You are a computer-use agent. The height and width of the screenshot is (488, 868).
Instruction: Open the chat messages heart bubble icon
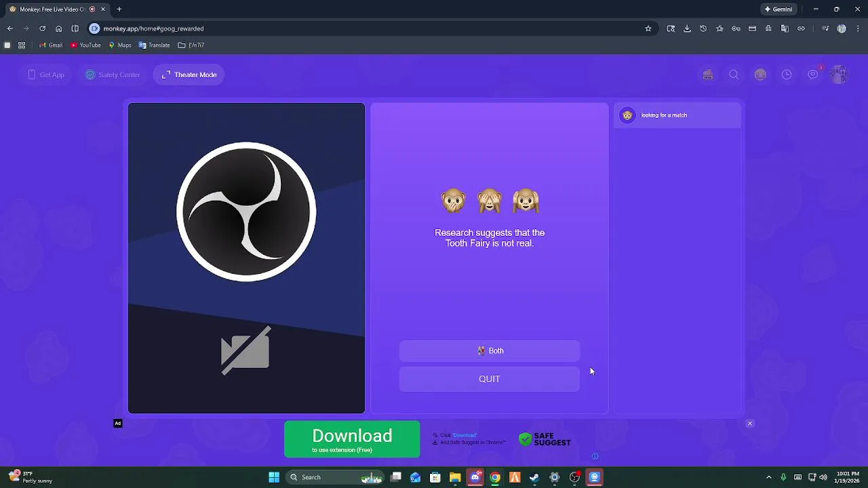tap(813, 75)
